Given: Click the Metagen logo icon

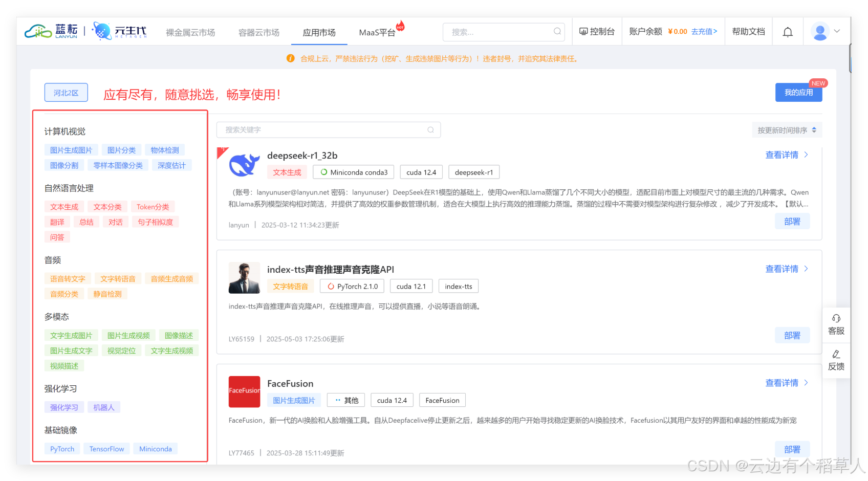Looking at the screenshot, I should click(102, 31).
